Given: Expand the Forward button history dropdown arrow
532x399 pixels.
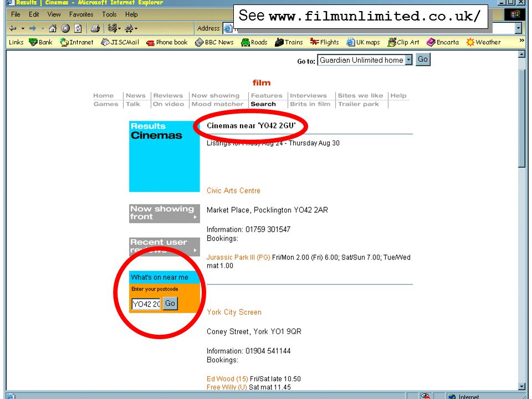Looking at the screenshot, I should pos(43,28).
